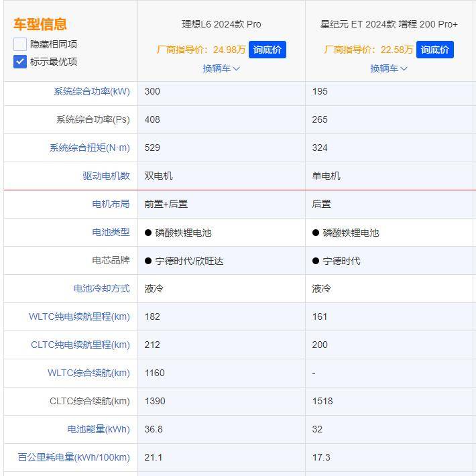This screenshot has width=476, height=476.
Task: Click the CLTC纯电续航里程(km) label
Action: (80, 345)
